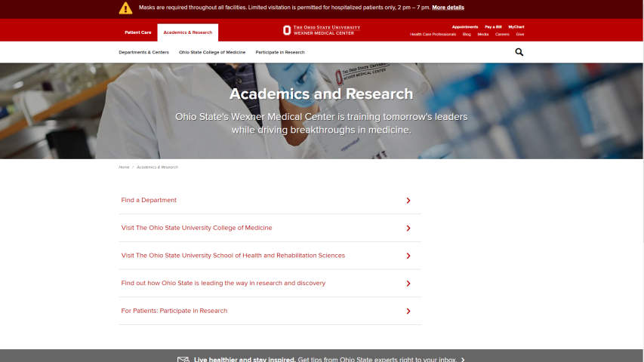The height and width of the screenshot is (362, 644).
Task: Open the Departments & Centers menu
Action: [x=143, y=53]
